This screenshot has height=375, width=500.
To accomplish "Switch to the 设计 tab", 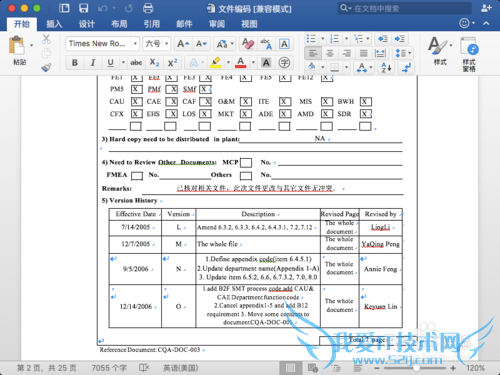I will 87,24.
